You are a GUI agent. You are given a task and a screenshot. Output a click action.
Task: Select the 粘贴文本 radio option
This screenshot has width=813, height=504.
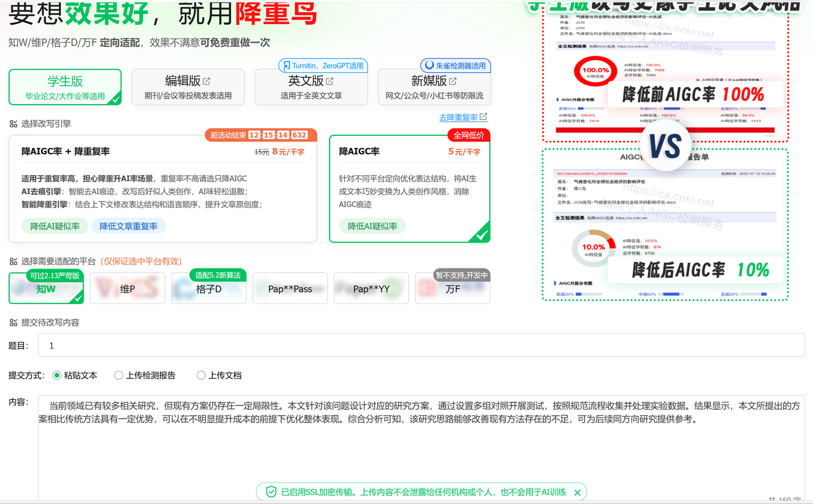tap(57, 375)
